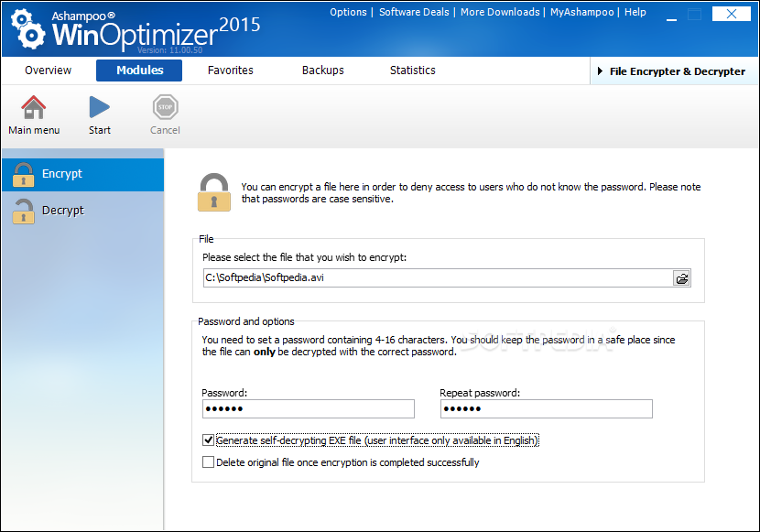The image size is (760, 532).
Task: Open More Downloads link
Action: 500,12
